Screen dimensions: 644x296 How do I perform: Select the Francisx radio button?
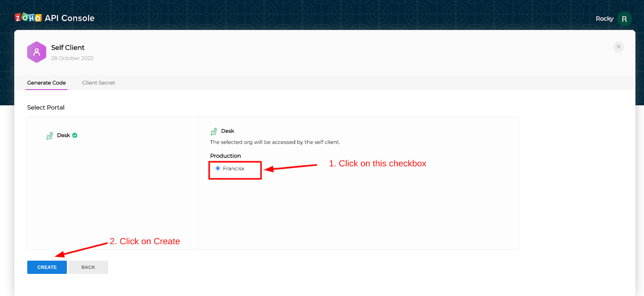[x=218, y=169]
